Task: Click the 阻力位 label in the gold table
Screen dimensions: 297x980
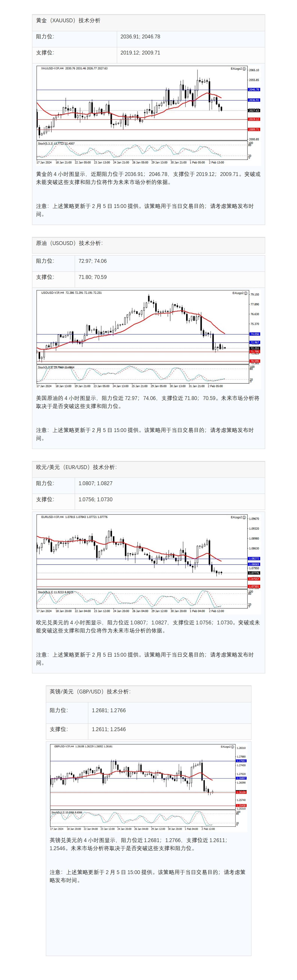Action: coord(45,36)
